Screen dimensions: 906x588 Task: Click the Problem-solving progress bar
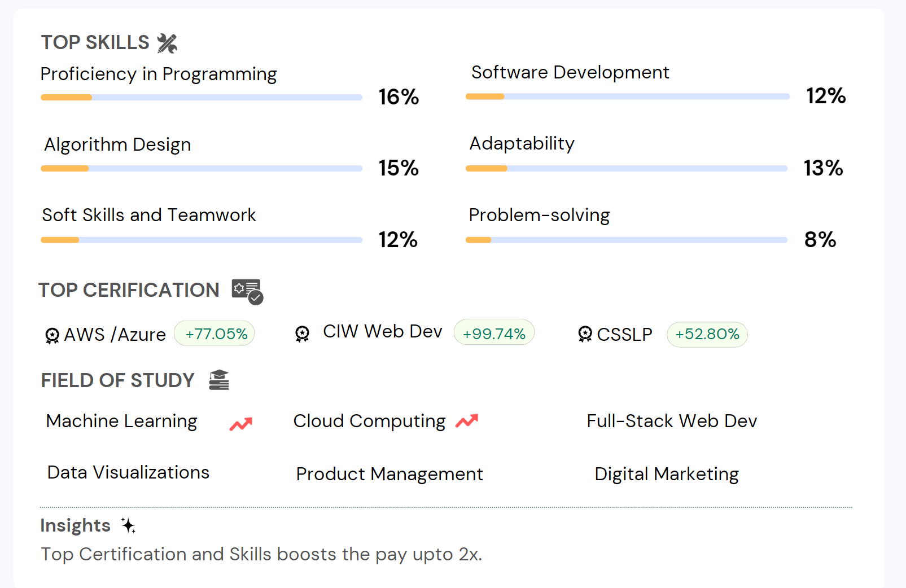tap(626, 240)
